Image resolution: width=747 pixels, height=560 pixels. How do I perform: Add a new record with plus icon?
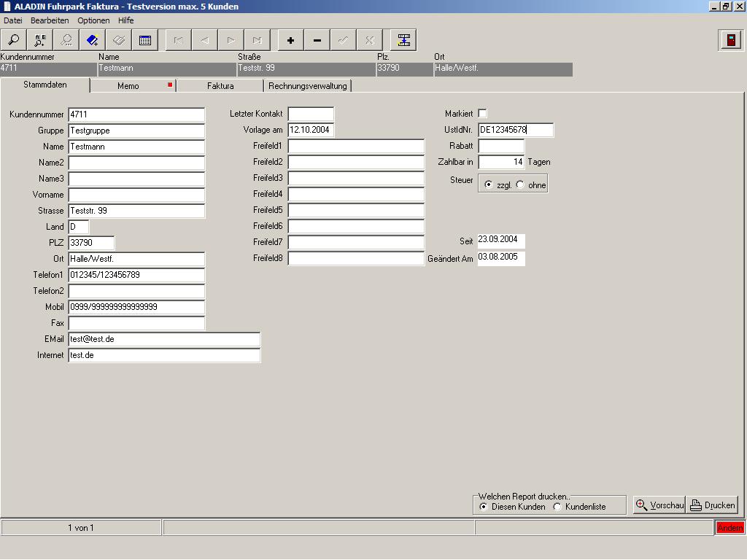pyautogui.click(x=290, y=40)
